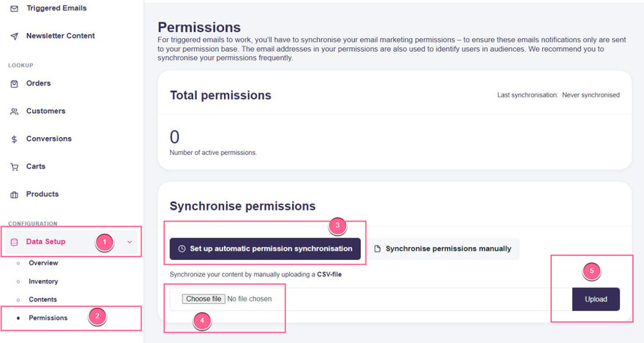Click the Carts shopping cart icon

14,167
